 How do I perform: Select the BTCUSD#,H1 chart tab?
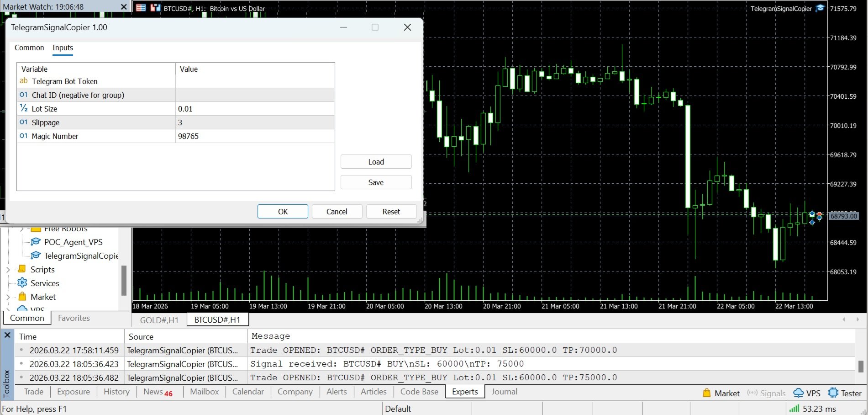[x=217, y=320]
